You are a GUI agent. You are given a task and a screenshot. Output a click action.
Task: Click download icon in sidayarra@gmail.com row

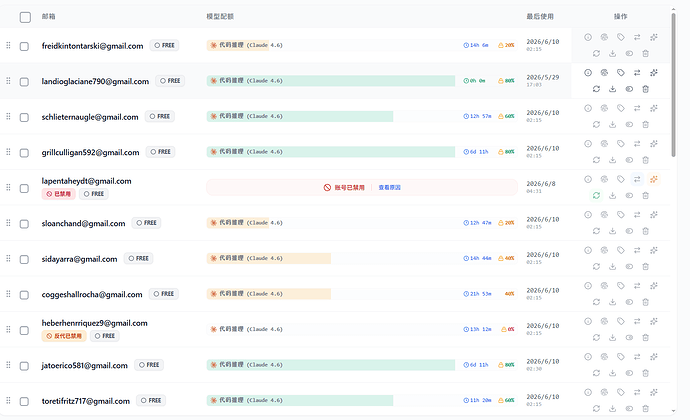click(x=613, y=267)
